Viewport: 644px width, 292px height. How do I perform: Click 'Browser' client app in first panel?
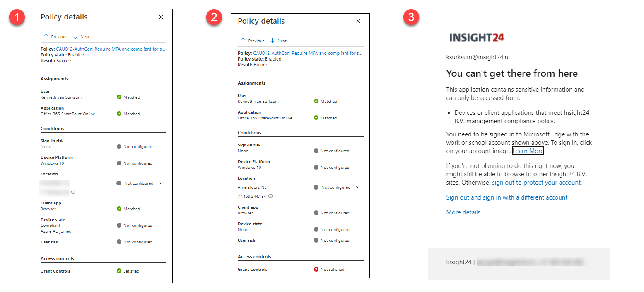click(x=48, y=209)
